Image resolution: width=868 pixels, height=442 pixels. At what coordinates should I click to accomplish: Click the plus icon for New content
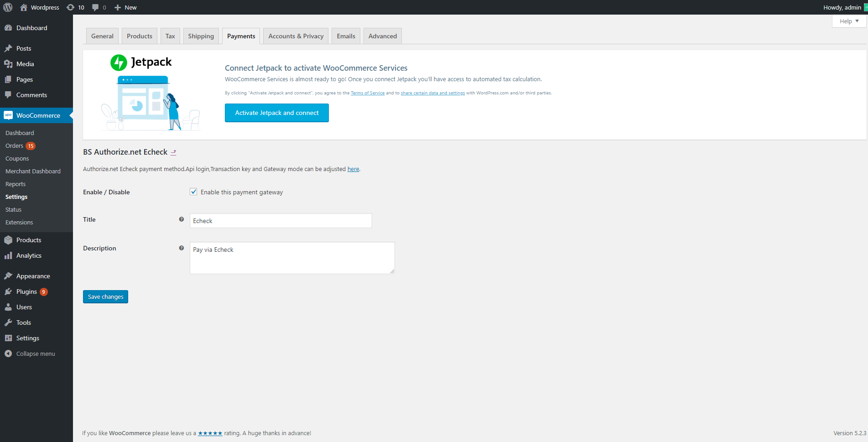point(118,7)
